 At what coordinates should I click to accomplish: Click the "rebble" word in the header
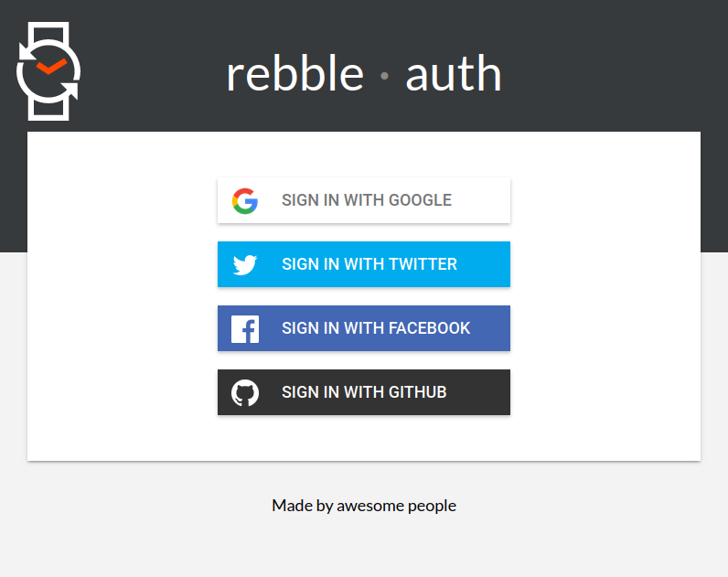(294, 73)
